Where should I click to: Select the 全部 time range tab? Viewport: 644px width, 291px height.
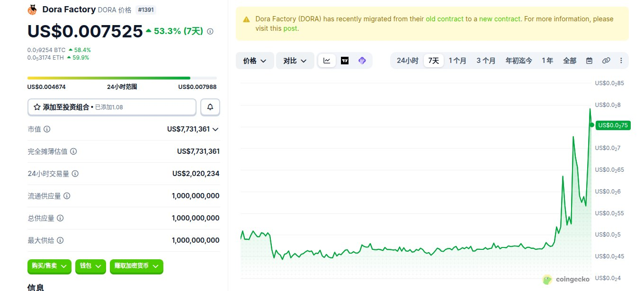coord(570,61)
